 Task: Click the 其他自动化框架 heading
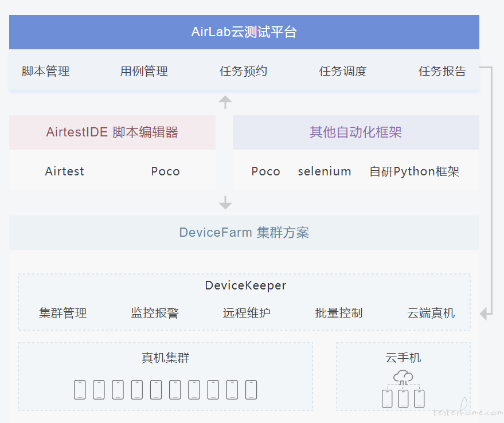coord(356,132)
